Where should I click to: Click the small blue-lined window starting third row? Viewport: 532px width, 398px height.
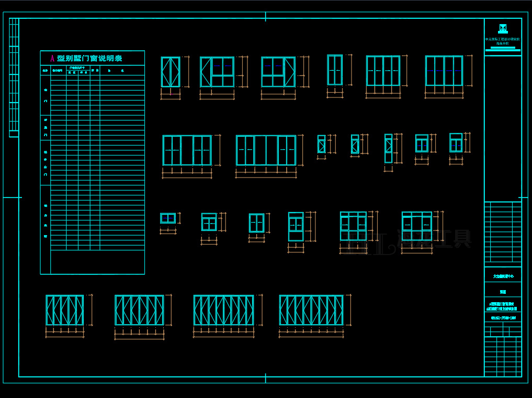(168, 218)
